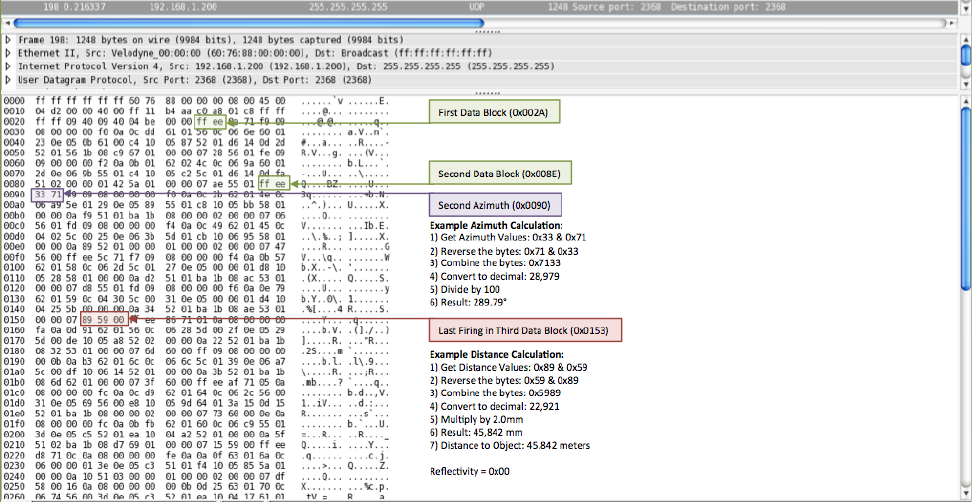Click hex offset 0000
The image size is (972, 502).
13,100
